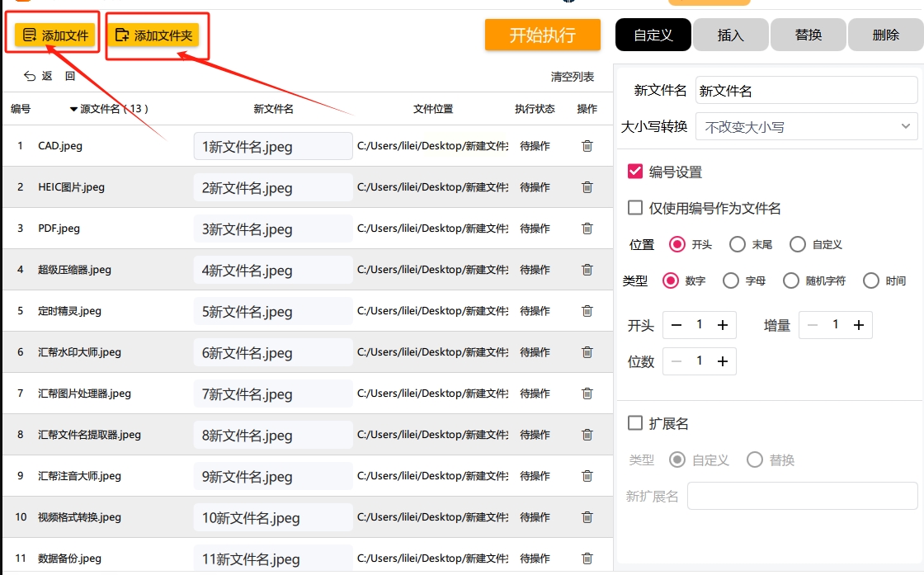The width and height of the screenshot is (924, 575).
Task: Edit new name 1新文件名.jpeg field
Action: click(273, 146)
